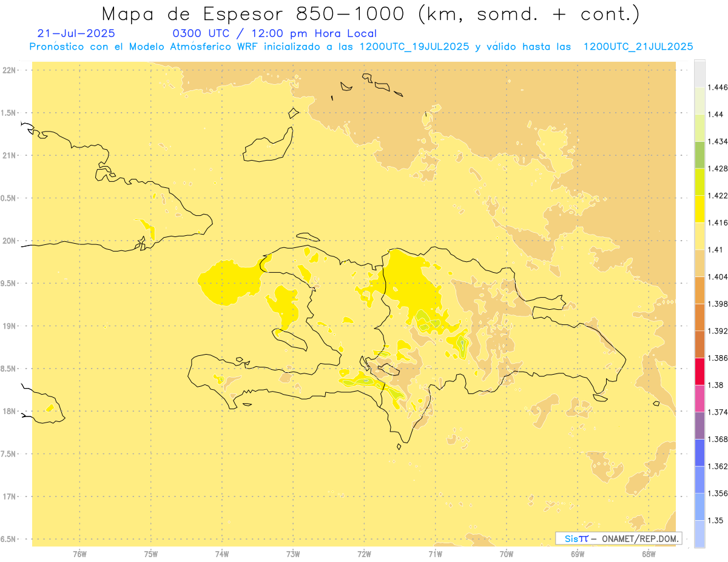Click the 1.392 legend label
728x562 pixels.
coord(719,331)
